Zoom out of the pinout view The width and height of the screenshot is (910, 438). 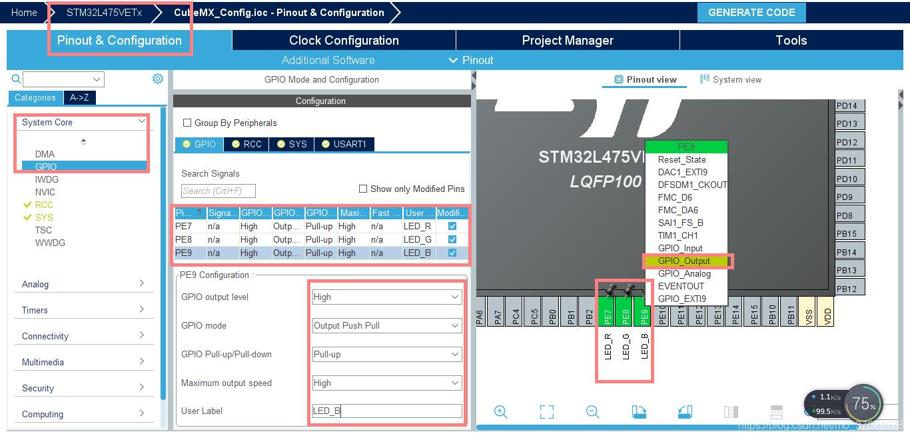click(593, 411)
